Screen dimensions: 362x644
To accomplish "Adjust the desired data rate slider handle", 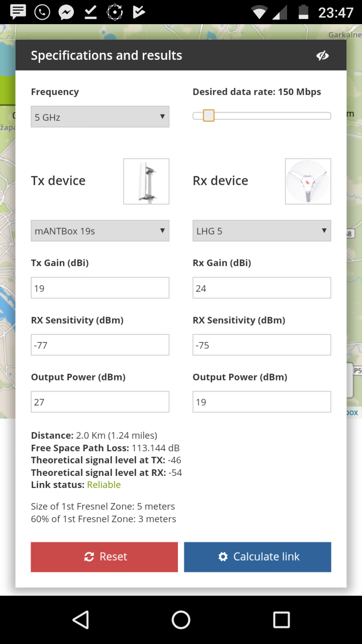I will 209,116.
